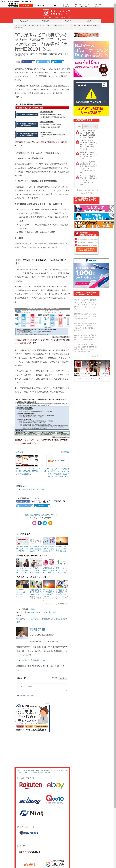Click in the Yahoo! custom search input
This screenshot has height=868, width=116.
[89, 85]
